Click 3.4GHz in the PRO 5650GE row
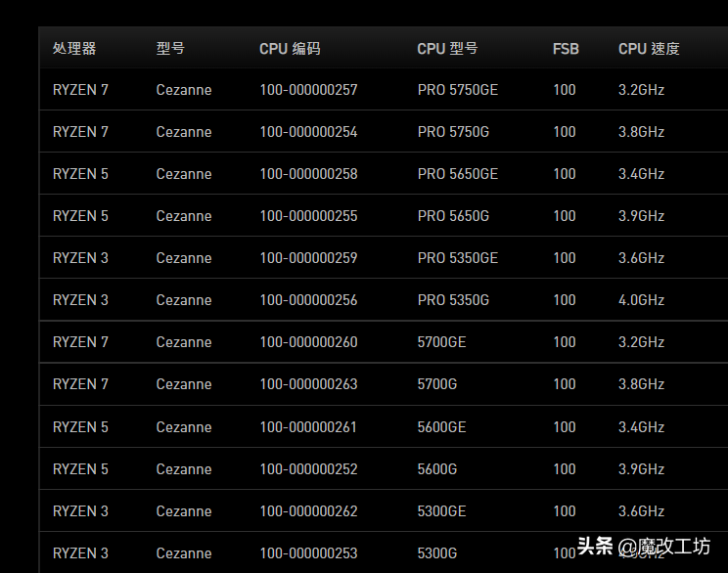Viewport: 728px width, 573px height. 641,174
